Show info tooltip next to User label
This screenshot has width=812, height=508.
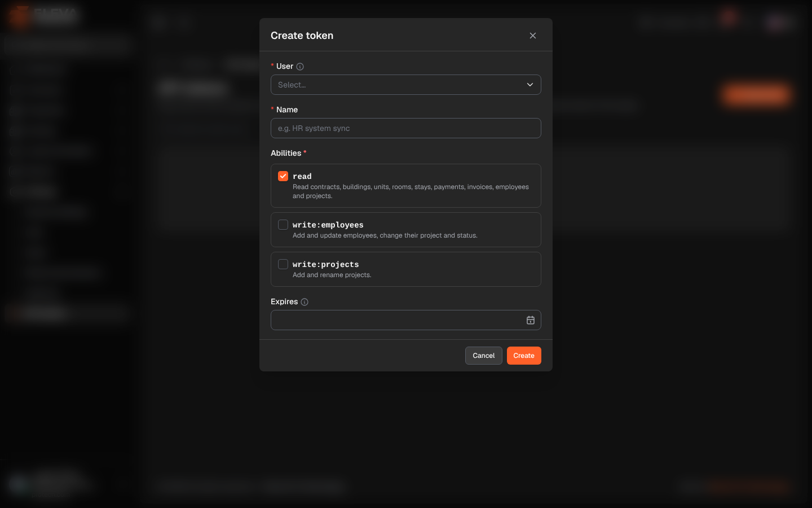tap(300, 67)
